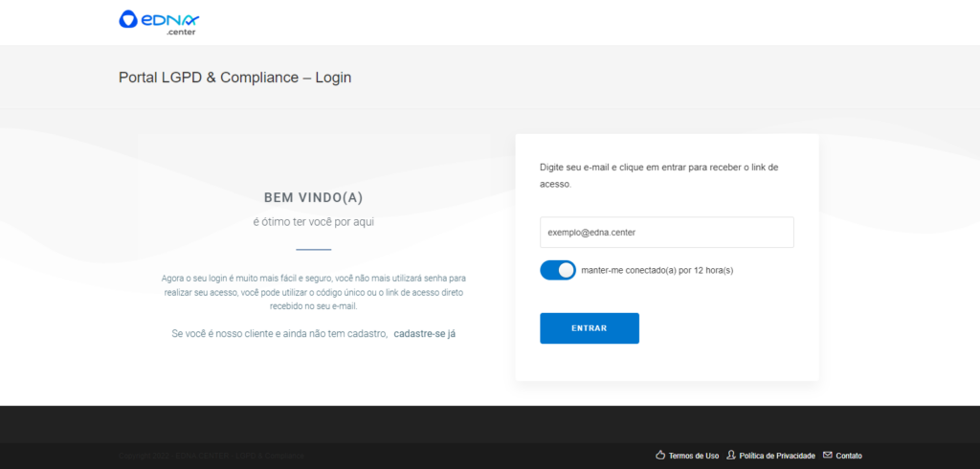
Task: Click the manter-me conectado(a) por 12 hora(s) label
Action: [657, 271]
